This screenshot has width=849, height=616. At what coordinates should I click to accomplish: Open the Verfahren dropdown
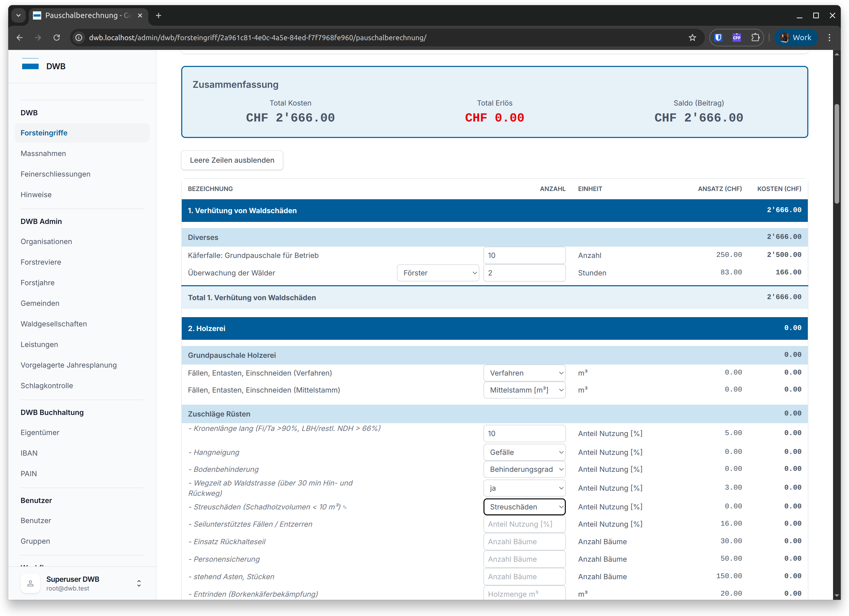click(524, 373)
